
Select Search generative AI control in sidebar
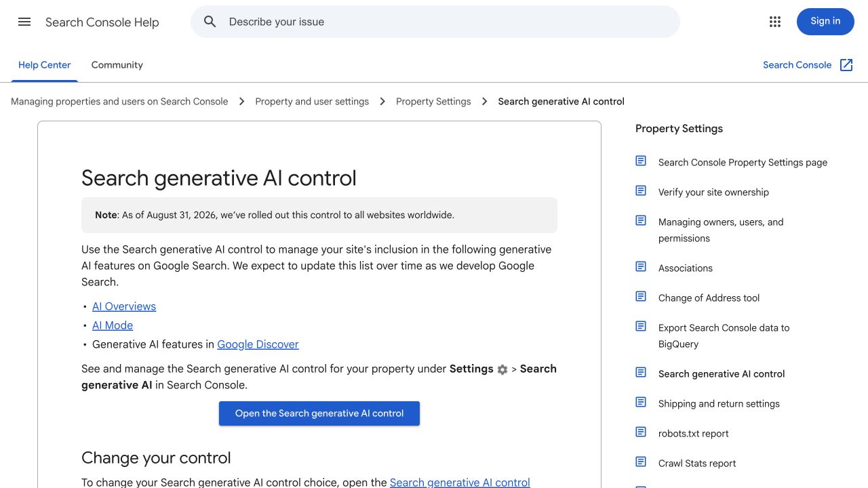click(722, 374)
